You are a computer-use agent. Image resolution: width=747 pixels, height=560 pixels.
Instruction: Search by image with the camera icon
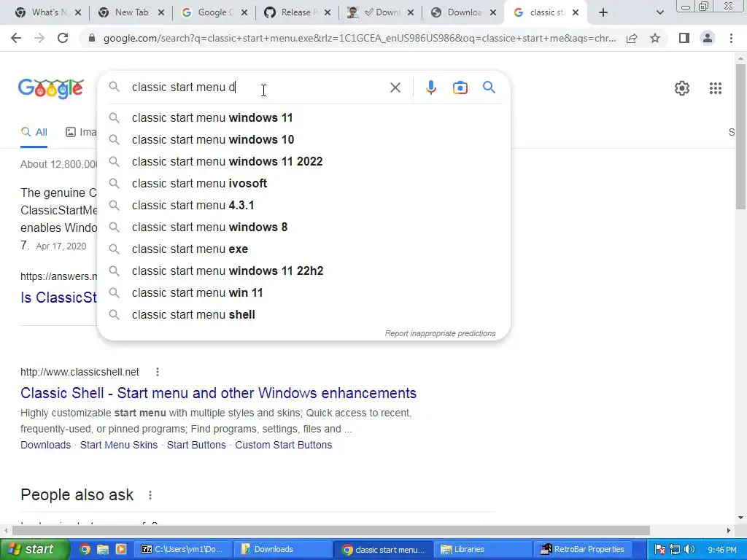tap(460, 87)
